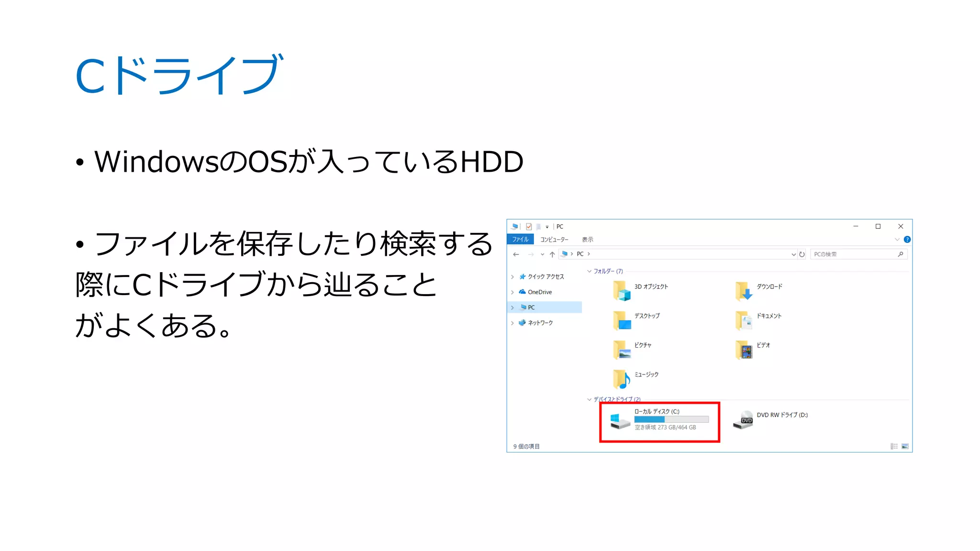The width and height of the screenshot is (980, 551).
Task: Open the 表示 ribbon tab
Action: 587,240
